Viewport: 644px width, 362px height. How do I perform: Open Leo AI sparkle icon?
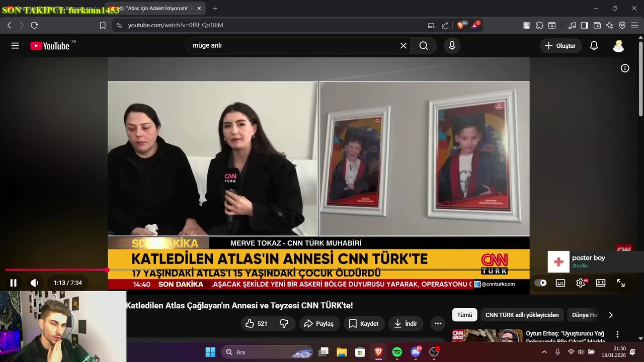click(x=610, y=25)
